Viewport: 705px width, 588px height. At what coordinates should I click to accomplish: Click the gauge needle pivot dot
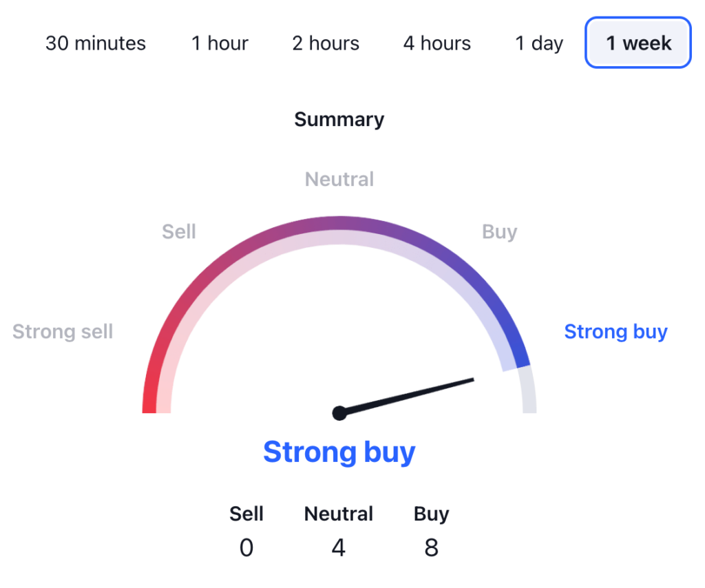coord(339,413)
